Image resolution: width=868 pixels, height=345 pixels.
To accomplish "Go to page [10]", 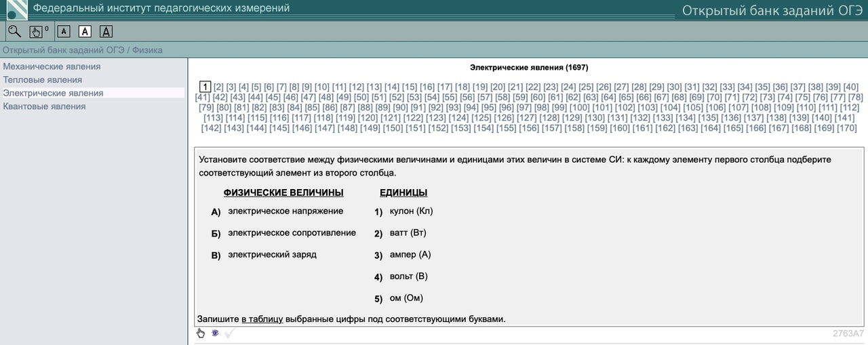I will click(322, 87).
